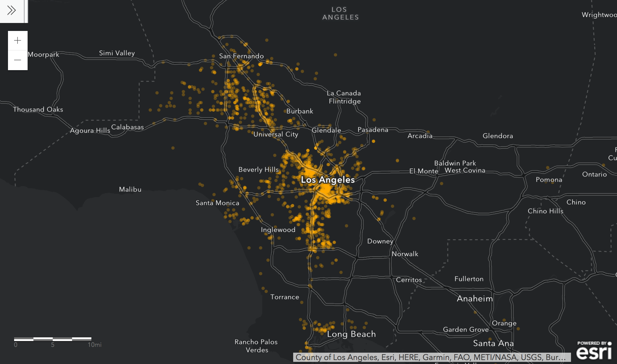The height and width of the screenshot is (364, 617).
Task: Click the Thousand Oaks label
Action: point(38,109)
